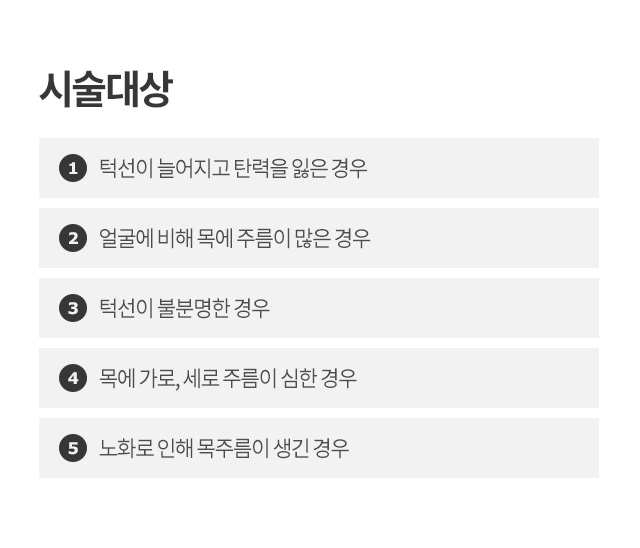
Task: Click the word 노화로 in item five
Action: point(126,448)
